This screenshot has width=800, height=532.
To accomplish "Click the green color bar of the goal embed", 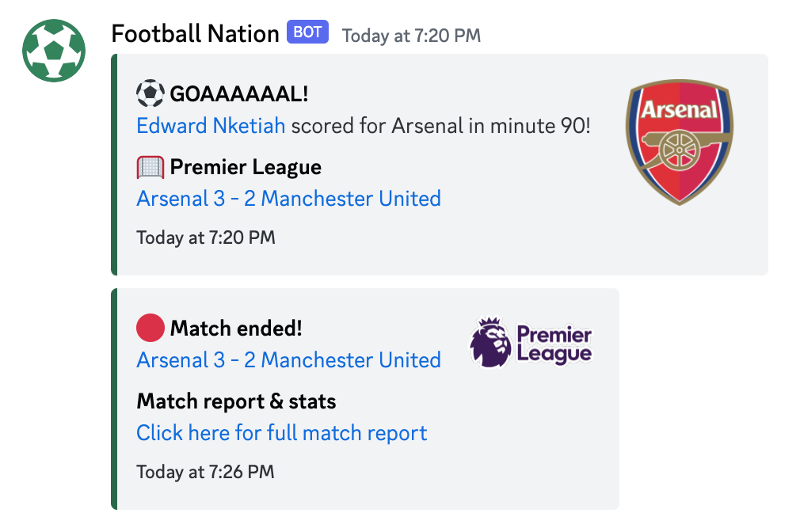I will (114, 165).
